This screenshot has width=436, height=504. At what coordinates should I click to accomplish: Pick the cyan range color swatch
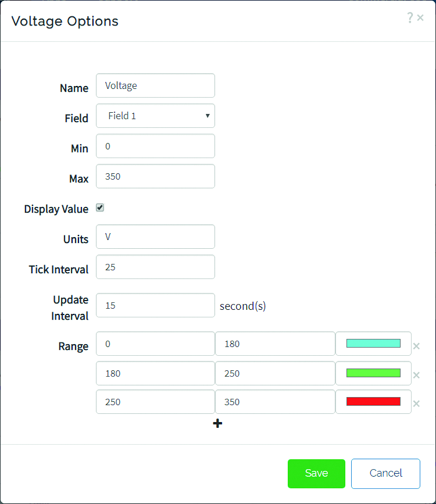[373, 344]
